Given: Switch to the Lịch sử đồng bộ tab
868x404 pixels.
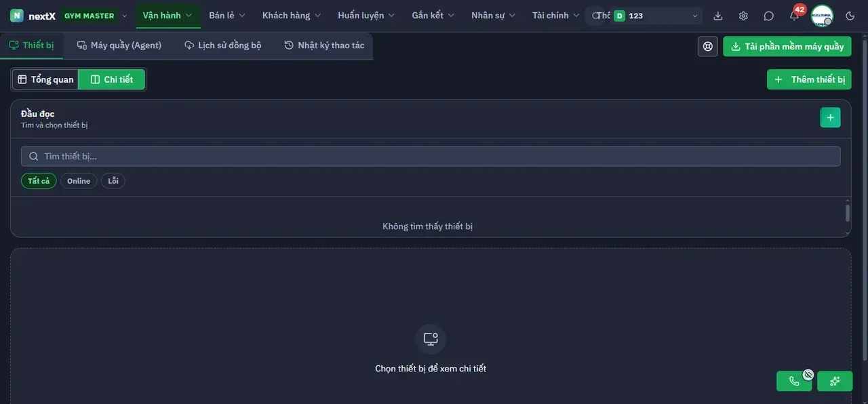Looking at the screenshot, I should pyautogui.click(x=223, y=45).
